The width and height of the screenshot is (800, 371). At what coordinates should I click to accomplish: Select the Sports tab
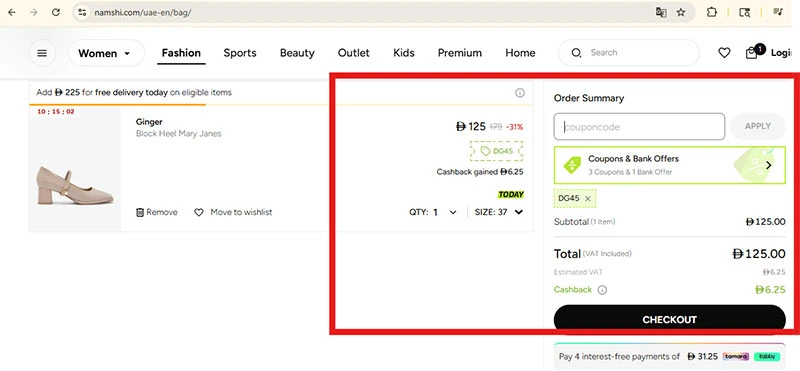pos(240,53)
